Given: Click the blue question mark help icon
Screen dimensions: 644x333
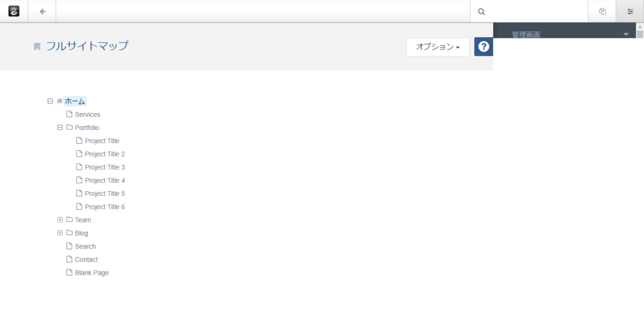Looking at the screenshot, I should [x=484, y=46].
